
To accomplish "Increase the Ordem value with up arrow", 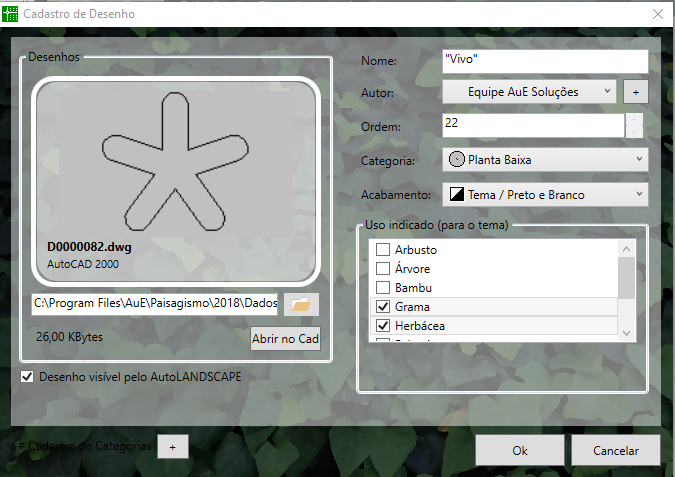I will coord(634,120).
